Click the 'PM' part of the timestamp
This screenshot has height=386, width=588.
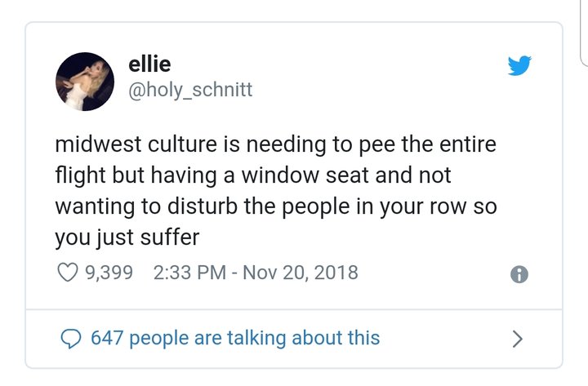(212, 273)
